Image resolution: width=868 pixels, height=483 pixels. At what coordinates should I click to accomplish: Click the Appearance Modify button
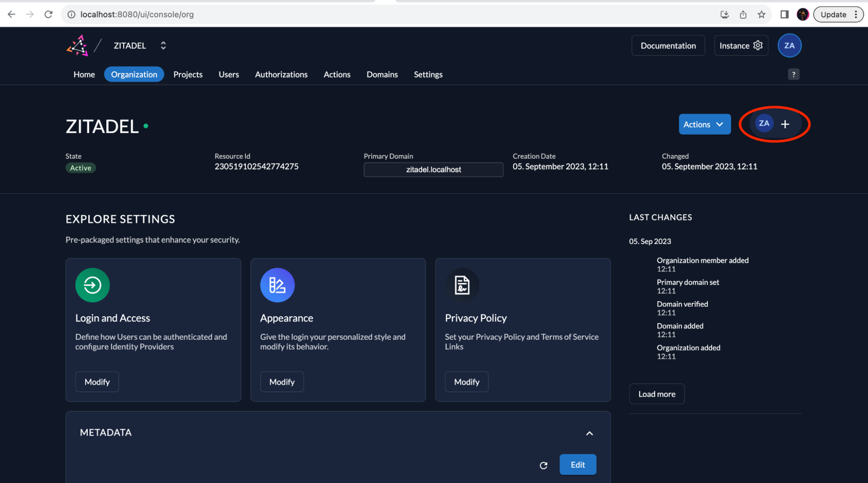[281, 381]
